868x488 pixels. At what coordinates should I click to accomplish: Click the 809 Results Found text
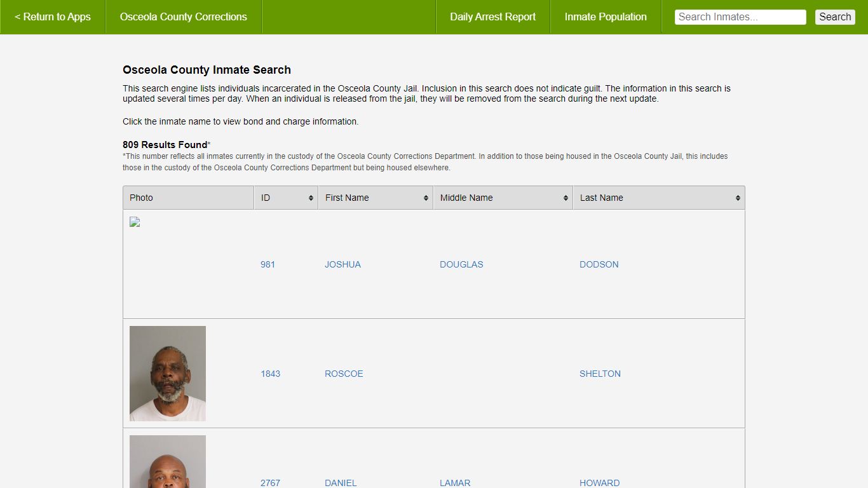(x=165, y=145)
